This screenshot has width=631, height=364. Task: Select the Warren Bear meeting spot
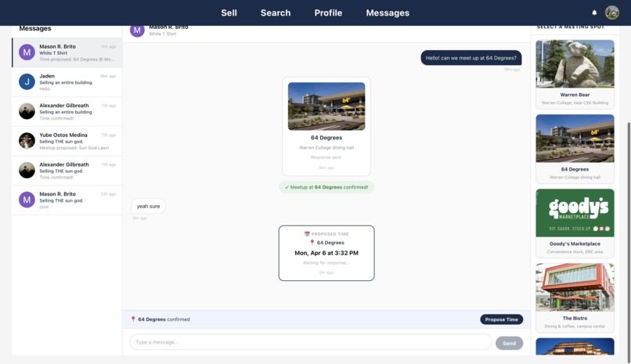pyautogui.click(x=575, y=74)
